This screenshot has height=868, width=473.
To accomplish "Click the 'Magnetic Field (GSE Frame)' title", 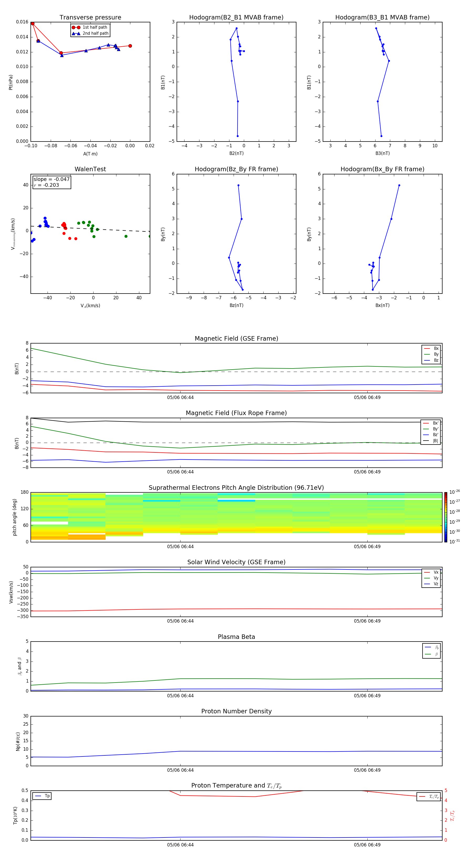I will [236, 339].
